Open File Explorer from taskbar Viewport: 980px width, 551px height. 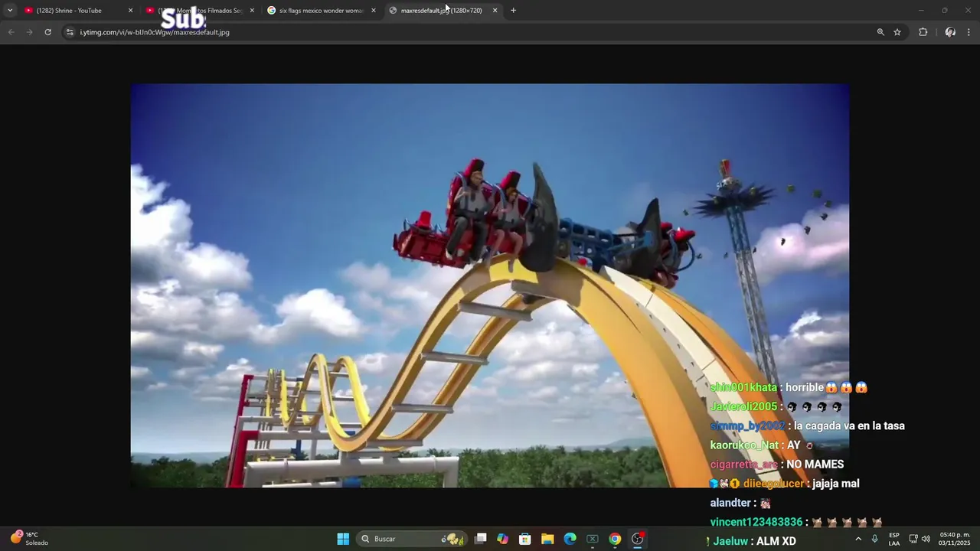pyautogui.click(x=547, y=539)
